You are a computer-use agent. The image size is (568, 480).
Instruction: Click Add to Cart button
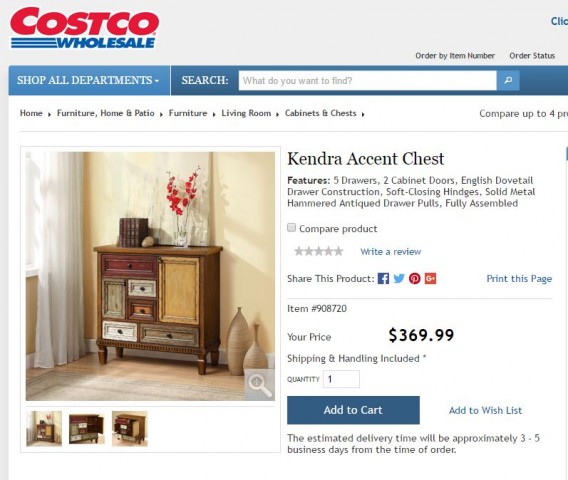tap(353, 410)
